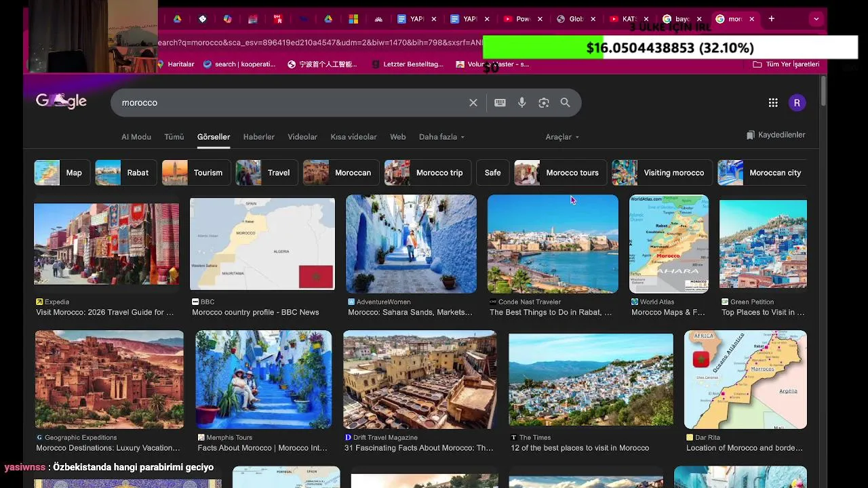Click the magnifying glass search icon
Viewport: 868px width, 488px height.
565,102
